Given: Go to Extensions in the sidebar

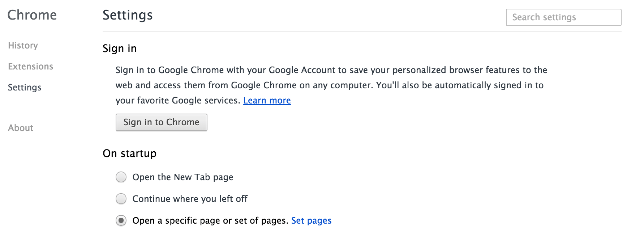Looking at the screenshot, I should click(x=30, y=67).
